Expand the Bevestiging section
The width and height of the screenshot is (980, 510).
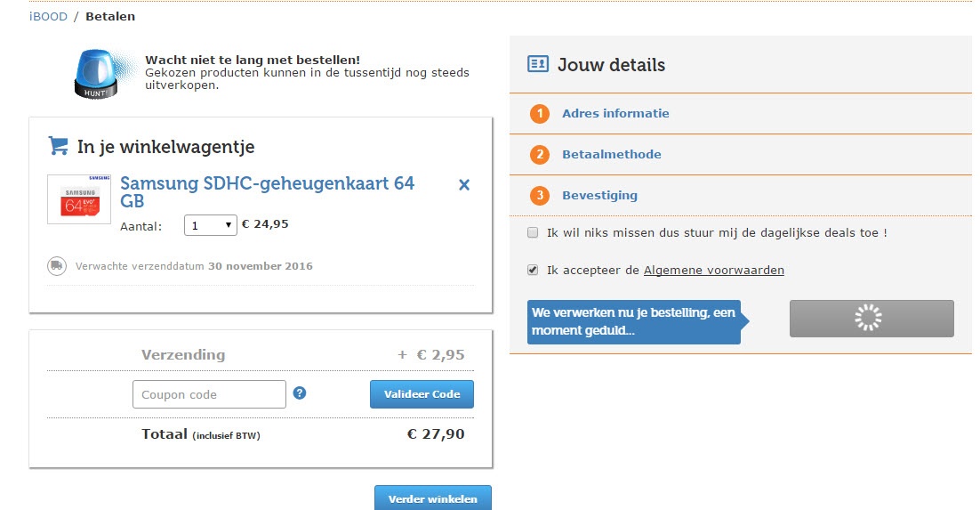pyautogui.click(x=599, y=196)
